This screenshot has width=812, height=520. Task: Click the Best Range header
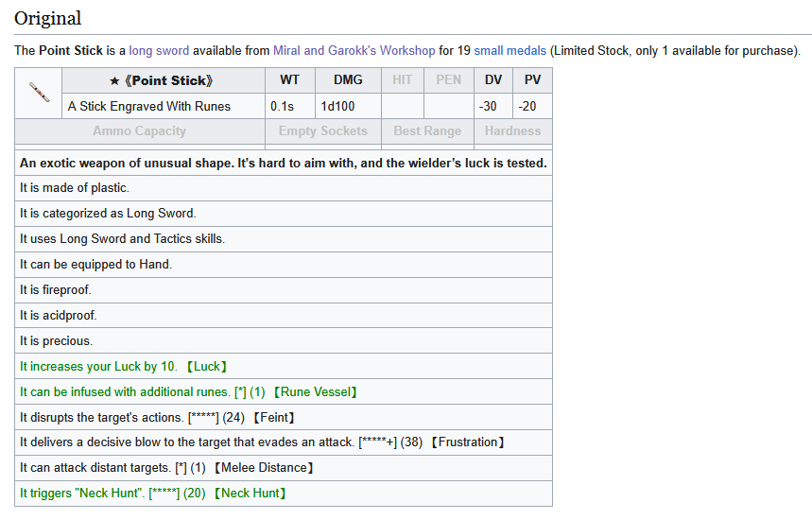point(428,131)
